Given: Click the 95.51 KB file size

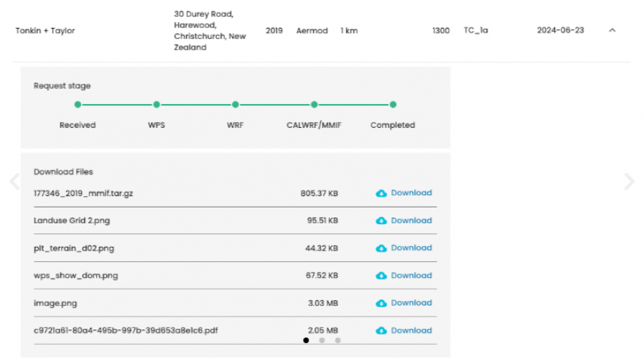Looking at the screenshot, I should (322, 220).
